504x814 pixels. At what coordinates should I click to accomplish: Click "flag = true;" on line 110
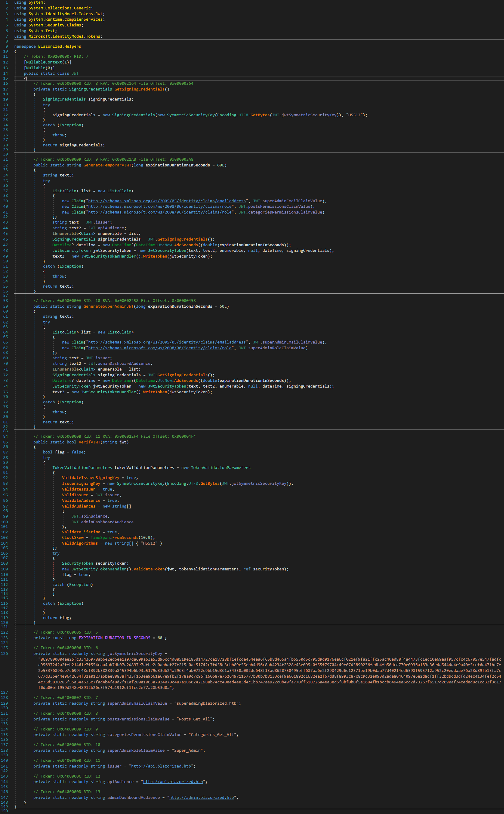[76, 574]
